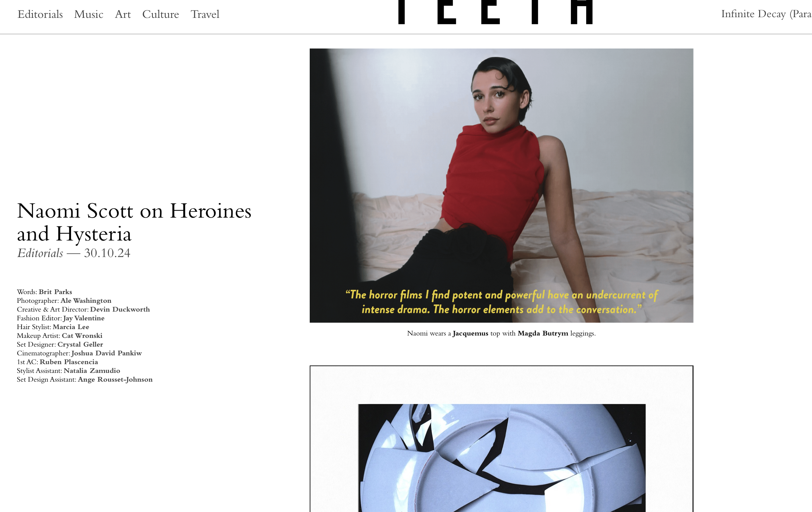The image size is (812, 512).
Task: Click cinematographer Joshua David Pankiw
Action: [x=107, y=353]
